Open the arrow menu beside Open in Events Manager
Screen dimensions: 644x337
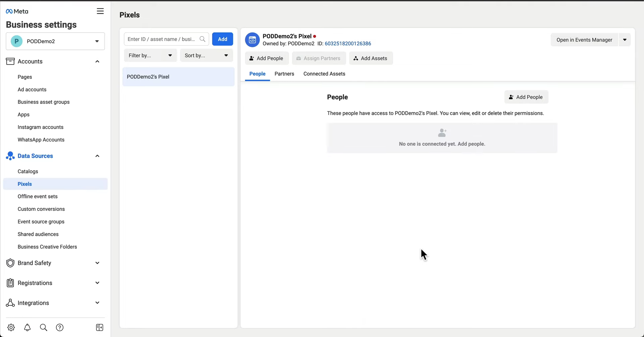point(625,40)
